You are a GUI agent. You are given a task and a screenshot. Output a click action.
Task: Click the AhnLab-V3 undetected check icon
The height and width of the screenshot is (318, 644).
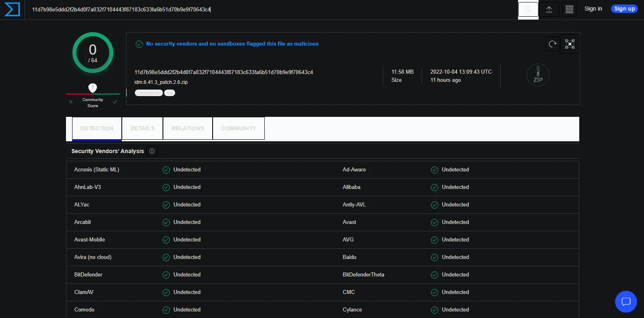[166, 187]
